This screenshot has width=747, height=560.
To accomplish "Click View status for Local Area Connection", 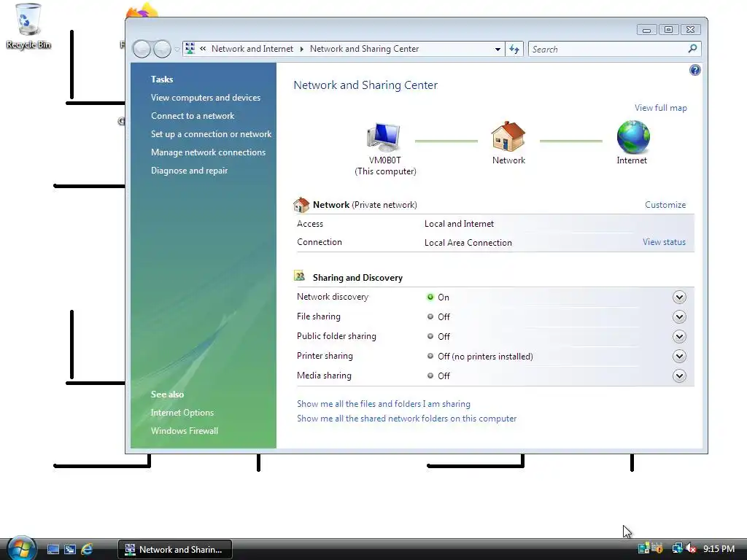I will pos(664,242).
